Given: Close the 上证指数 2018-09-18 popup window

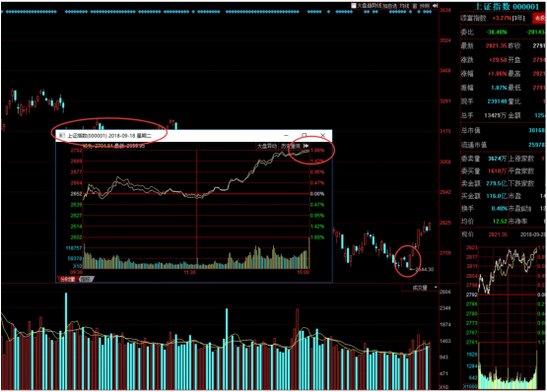Looking at the screenshot, I should pyautogui.click(x=322, y=135).
